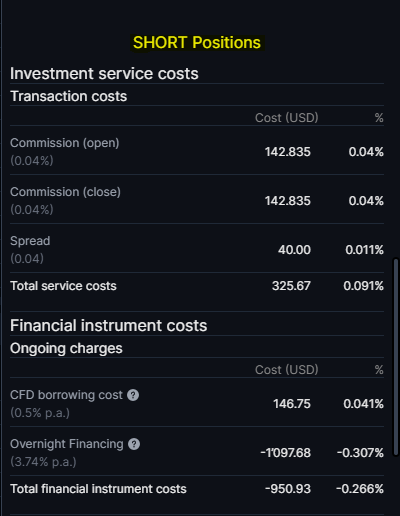Click the Overnight Financing label
The image size is (400, 516).
click(x=67, y=444)
